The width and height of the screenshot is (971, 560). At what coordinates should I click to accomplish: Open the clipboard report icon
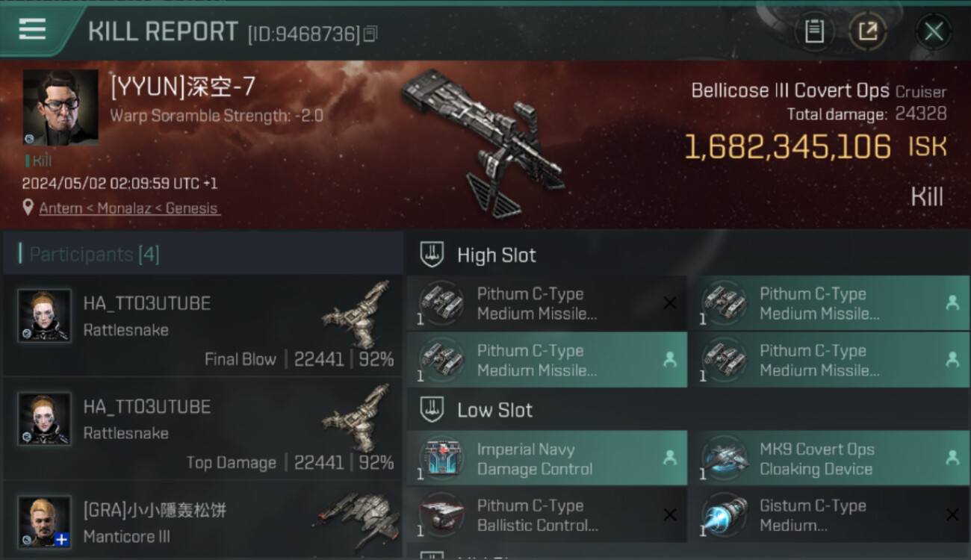(x=813, y=31)
